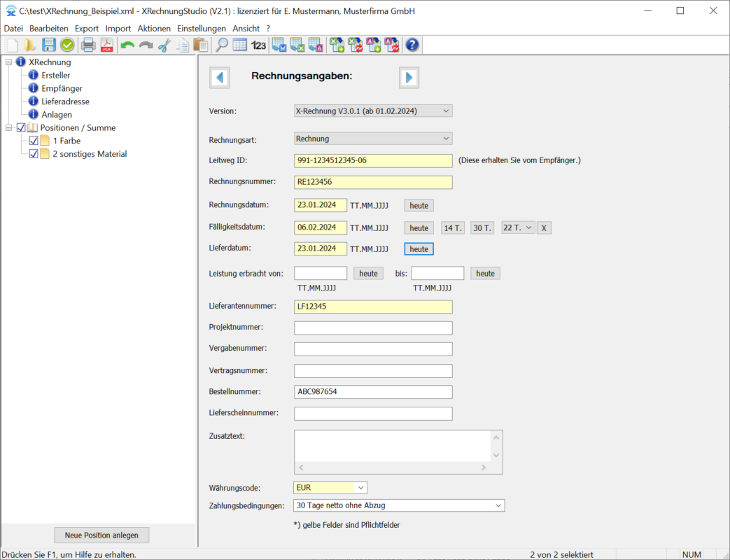Viewport: 730px width, 560px height.
Task: Toggle the '2 sonstiges Material' checkbox
Action: tap(34, 154)
